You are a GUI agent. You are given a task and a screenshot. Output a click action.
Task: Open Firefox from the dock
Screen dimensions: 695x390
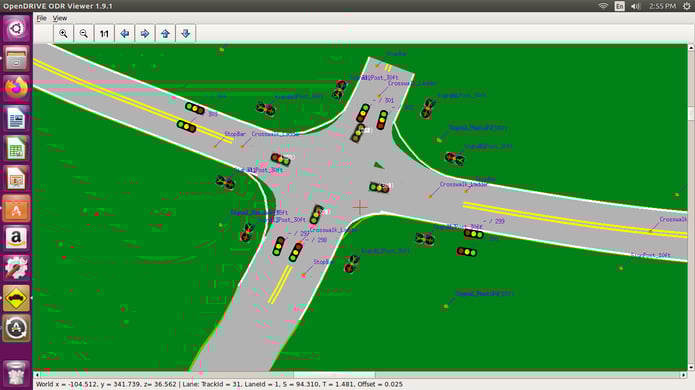pyautogui.click(x=16, y=88)
